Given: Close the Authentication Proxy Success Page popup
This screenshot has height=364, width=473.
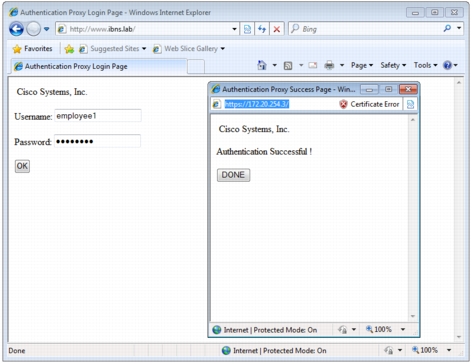Looking at the screenshot, I should pyautogui.click(x=408, y=89).
